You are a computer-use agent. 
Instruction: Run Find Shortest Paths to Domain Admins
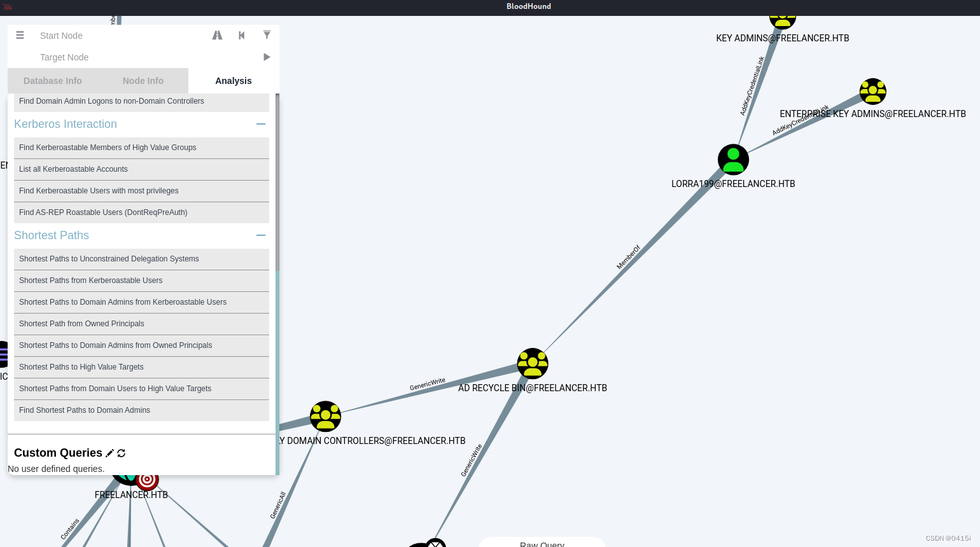tap(141, 410)
